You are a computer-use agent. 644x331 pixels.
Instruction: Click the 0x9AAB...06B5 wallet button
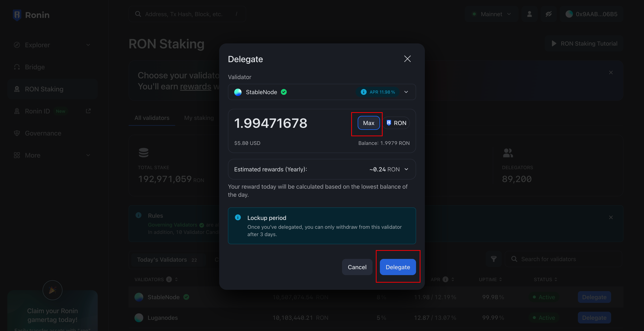tap(591, 14)
